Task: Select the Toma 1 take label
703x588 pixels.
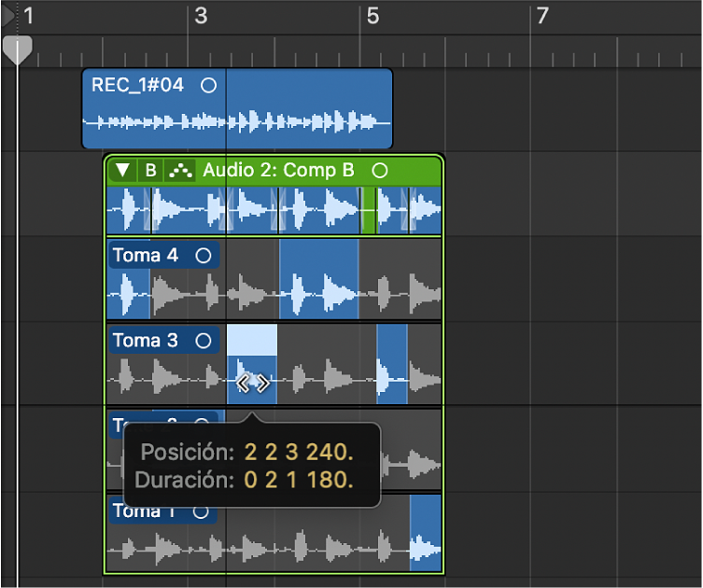Action: point(144,511)
